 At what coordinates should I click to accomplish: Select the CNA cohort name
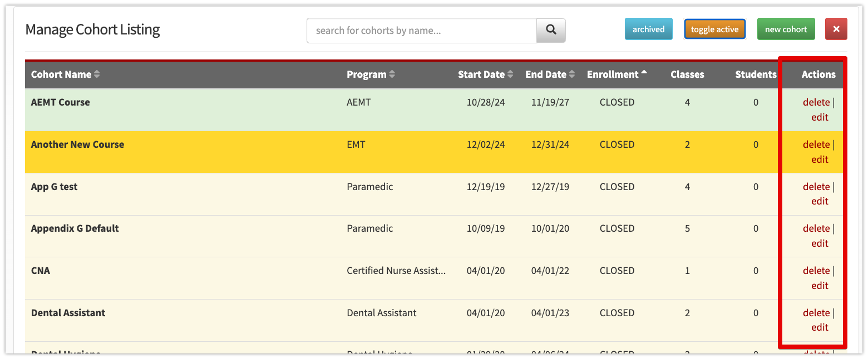coord(41,271)
